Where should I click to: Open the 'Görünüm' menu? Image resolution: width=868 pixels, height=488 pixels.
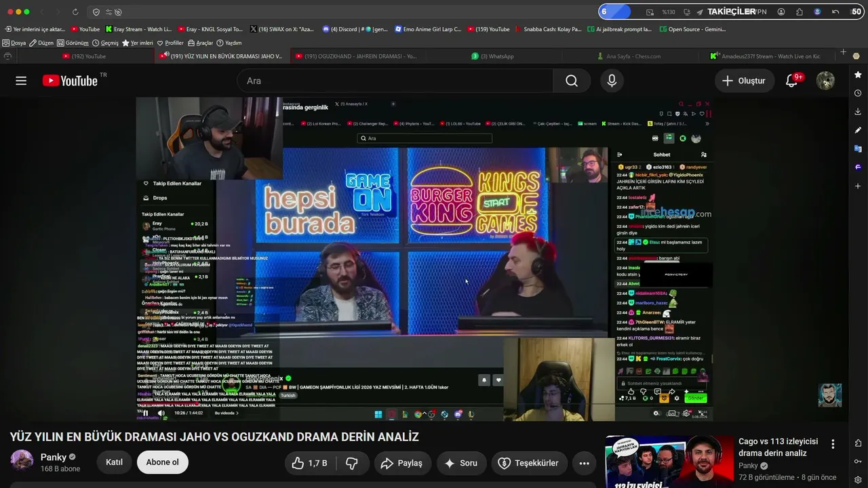pyautogui.click(x=73, y=43)
